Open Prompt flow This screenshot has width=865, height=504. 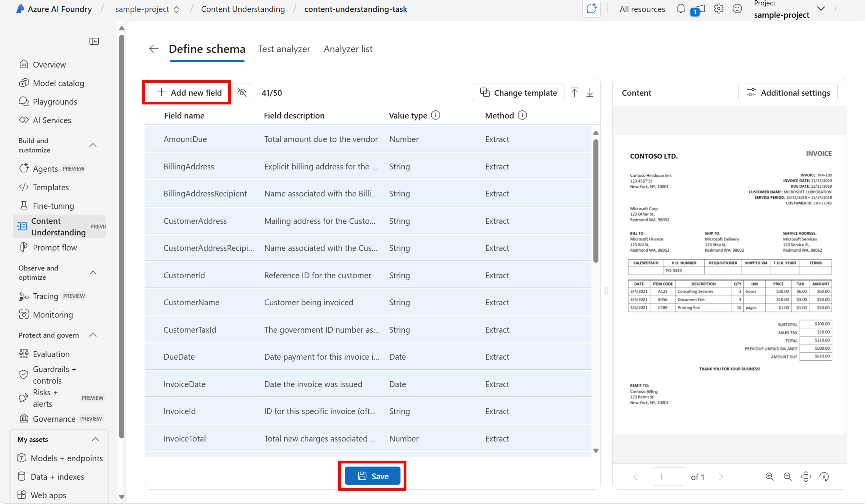pos(48,248)
